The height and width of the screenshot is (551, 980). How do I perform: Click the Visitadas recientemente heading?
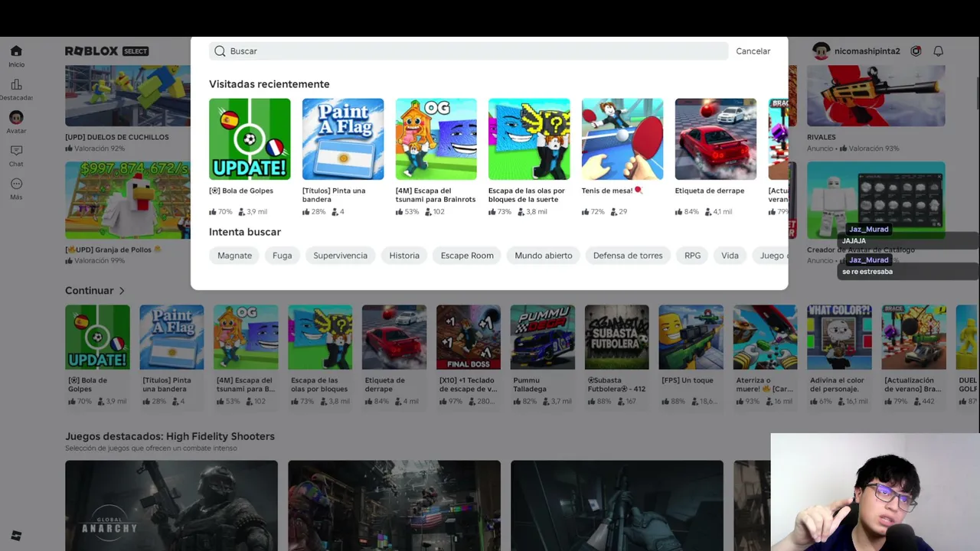pos(269,84)
